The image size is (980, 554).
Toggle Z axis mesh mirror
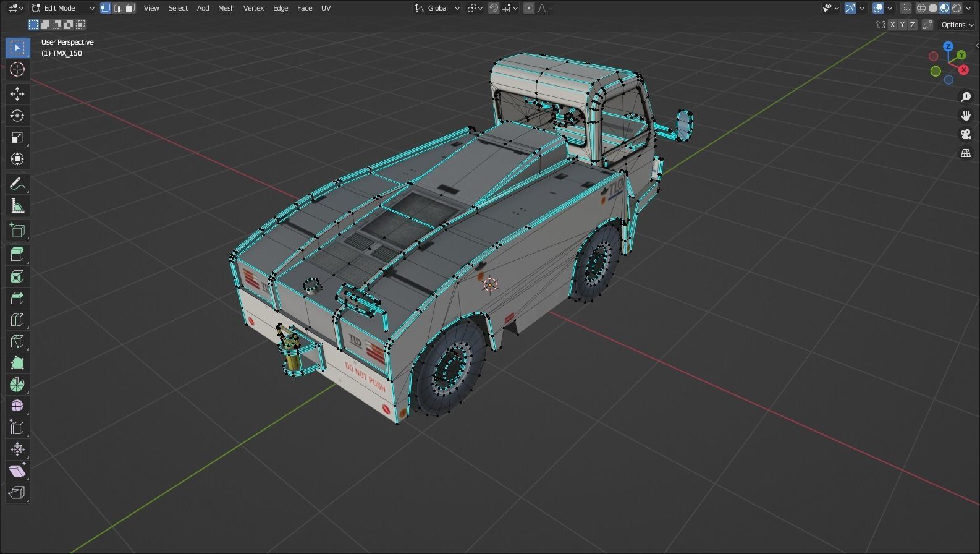[x=912, y=25]
